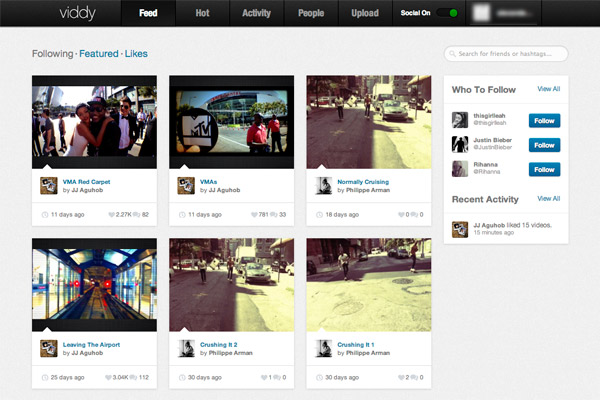Follow Justin Bieber
This screenshot has height=400, width=600.
544,145
